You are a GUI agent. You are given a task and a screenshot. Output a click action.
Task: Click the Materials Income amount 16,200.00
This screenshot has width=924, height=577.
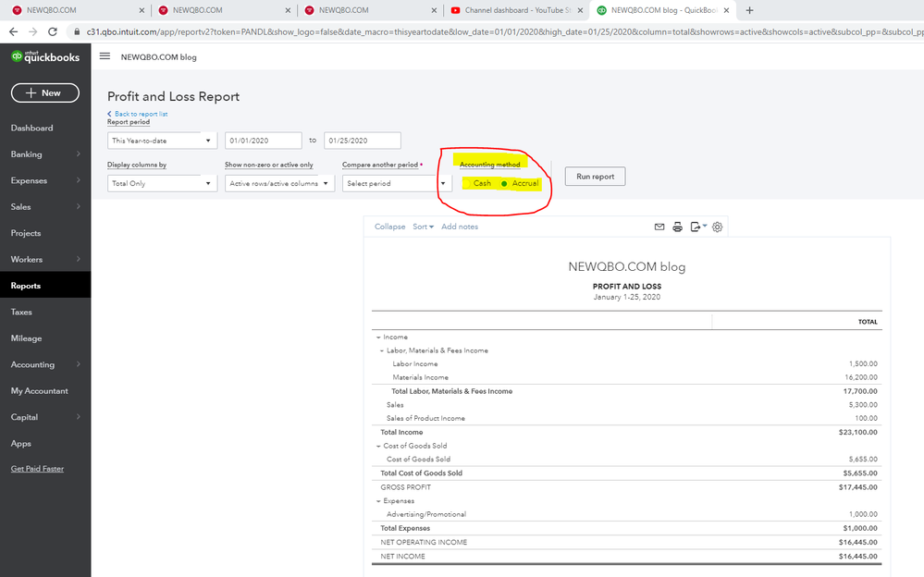point(861,378)
